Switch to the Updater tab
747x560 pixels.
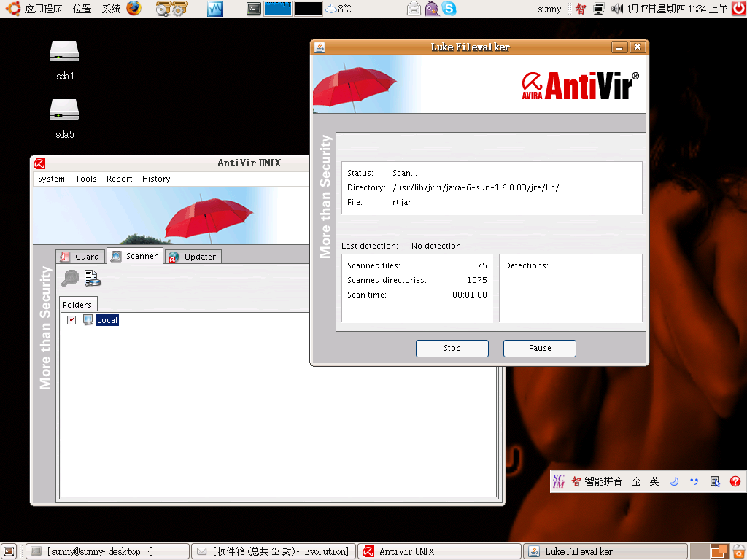pos(193,257)
